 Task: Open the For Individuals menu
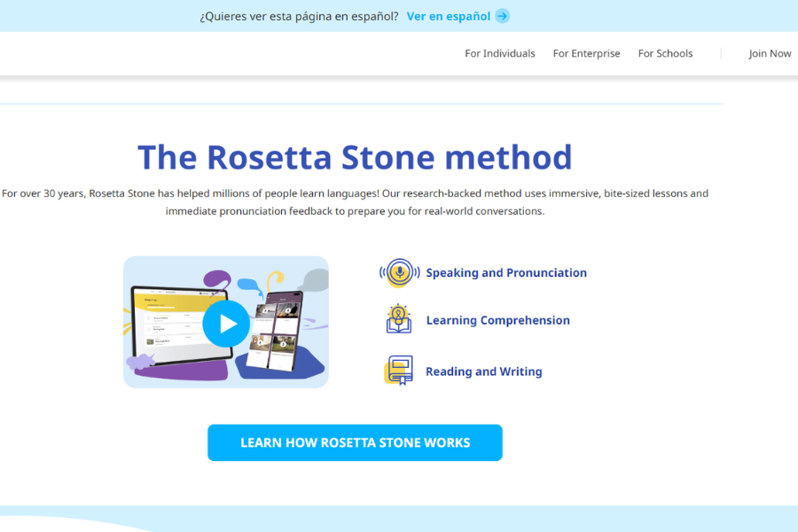tap(500, 53)
